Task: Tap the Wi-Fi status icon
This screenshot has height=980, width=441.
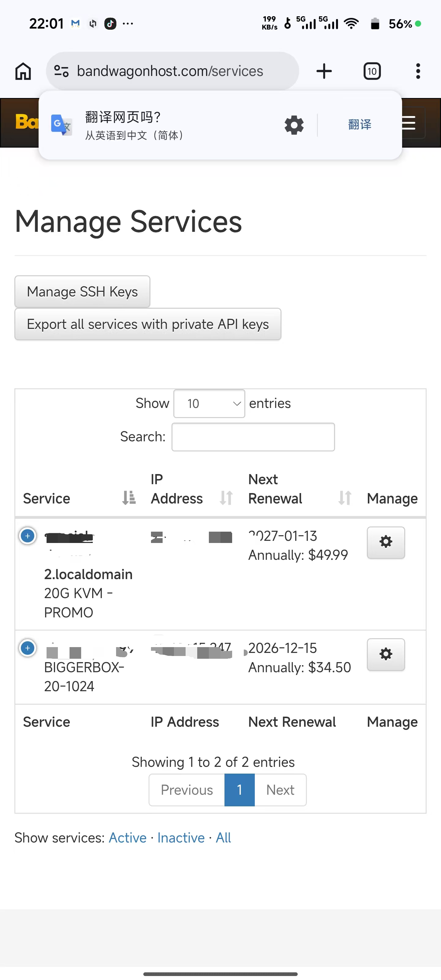Action: click(x=351, y=24)
